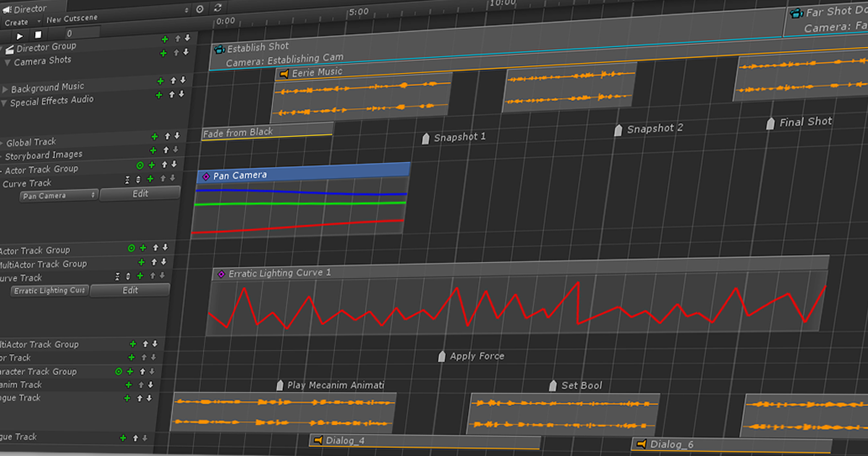Click the Snapshot 2 timeline marker
Screen dimensions: 868x456
tap(618, 130)
